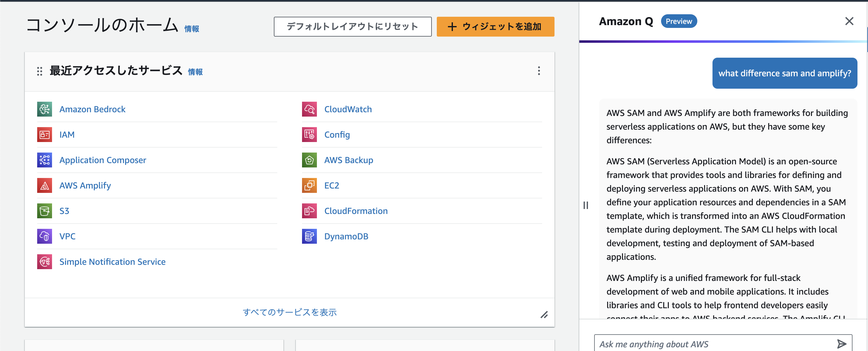Click the AWS Backup icon
Screen dimensions: 868x351
tap(309, 160)
